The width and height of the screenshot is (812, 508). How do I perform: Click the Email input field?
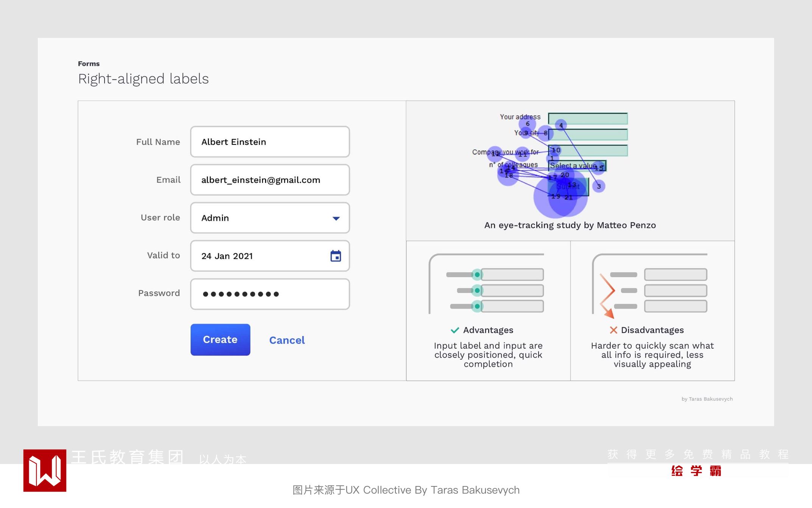click(x=270, y=180)
